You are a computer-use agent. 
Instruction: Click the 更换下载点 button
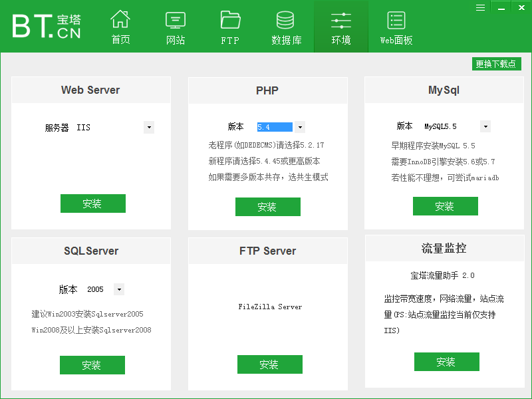point(497,64)
